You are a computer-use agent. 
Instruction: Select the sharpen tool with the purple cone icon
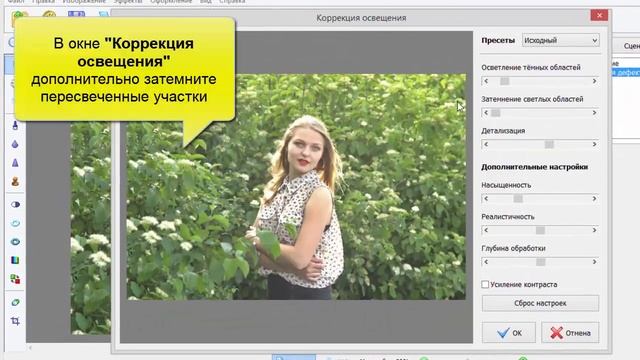click(15, 162)
